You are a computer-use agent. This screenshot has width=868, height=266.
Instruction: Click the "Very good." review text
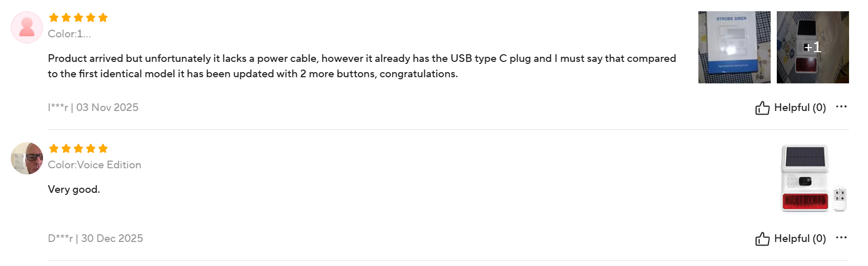(74, 190)
